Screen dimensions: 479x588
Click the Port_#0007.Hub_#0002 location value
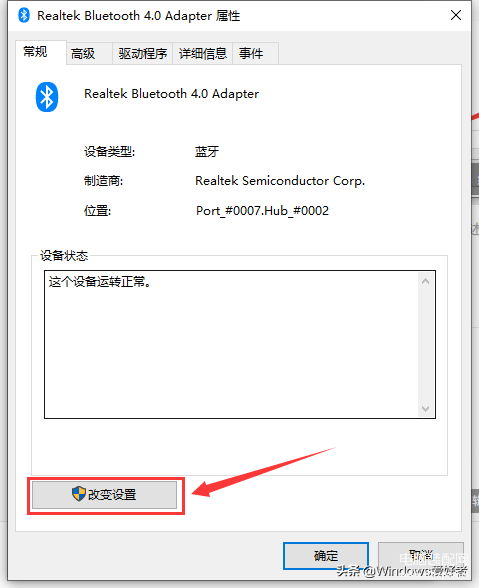(x=262, y=211)
